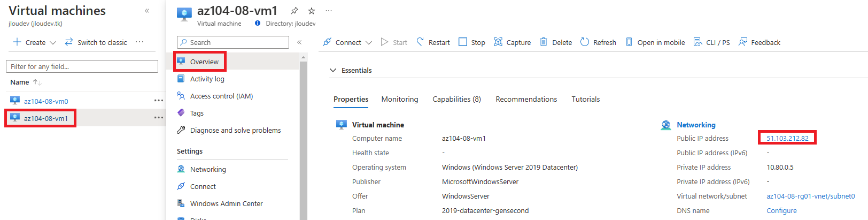The image size is (868, 220).
Task: Refresh the VM overview
Action: point(598,42)
